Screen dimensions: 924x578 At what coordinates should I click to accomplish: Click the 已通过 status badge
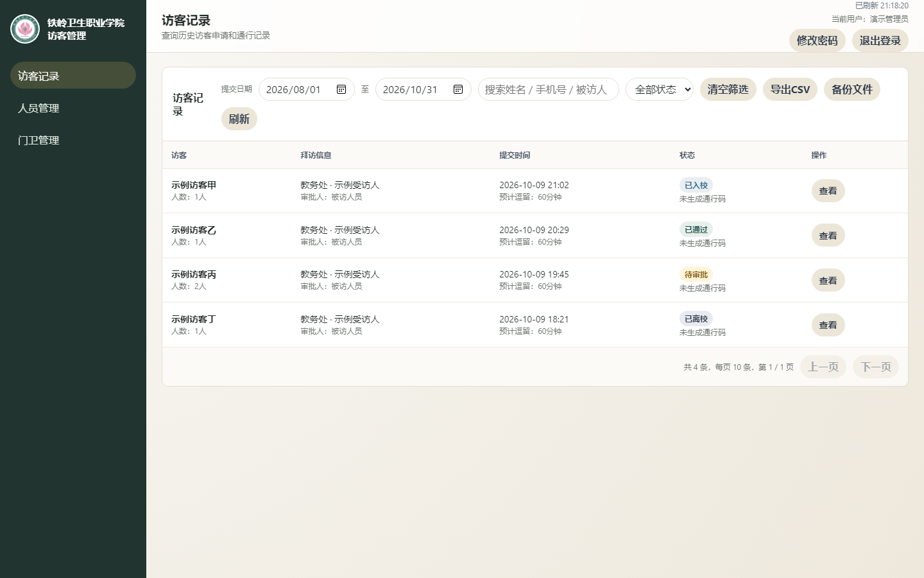click(696, 229)
